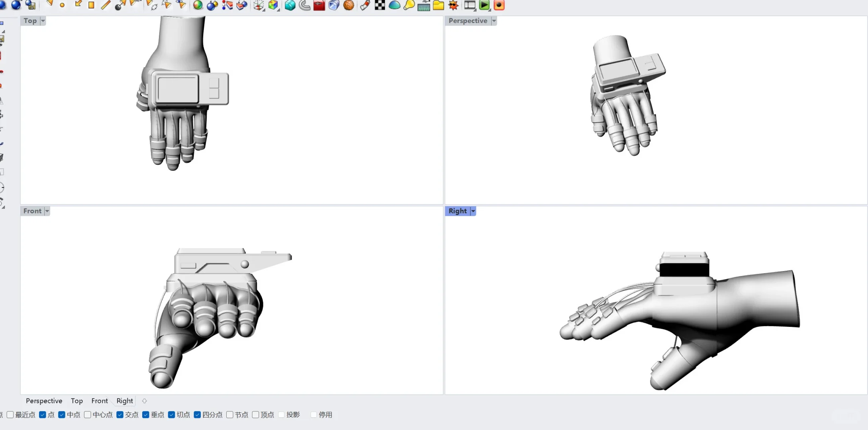
Task: Open the Top viewport dropdown arrow
Action: 43,21
